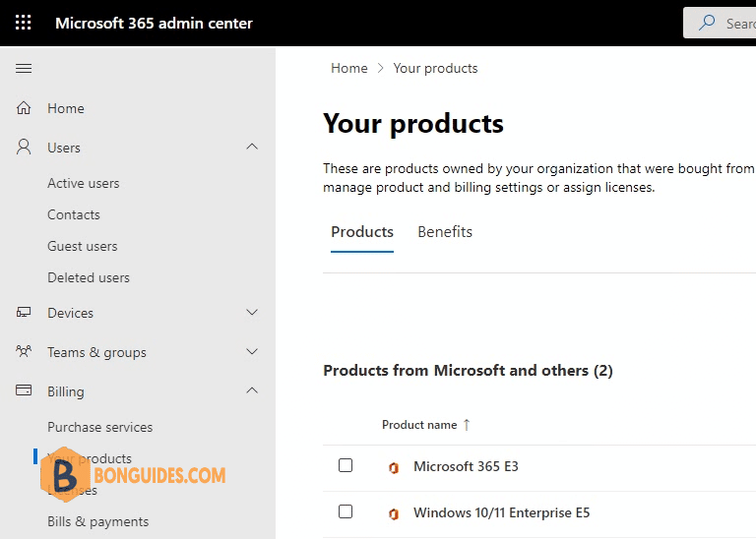Image resolution: width=756 pixels, height=539 pixels.
Task: Open the Microsoft 365 E3 product
Action: [x=466, y=466]
